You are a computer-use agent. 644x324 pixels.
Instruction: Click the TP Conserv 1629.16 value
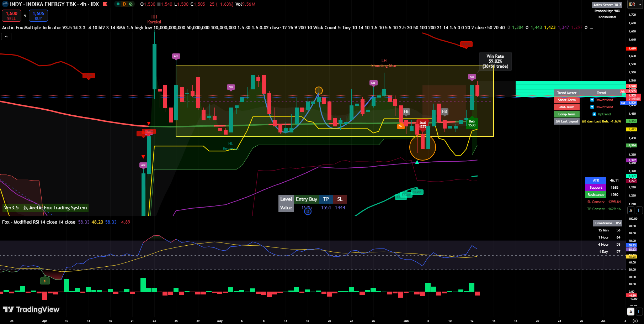(614, 209)
